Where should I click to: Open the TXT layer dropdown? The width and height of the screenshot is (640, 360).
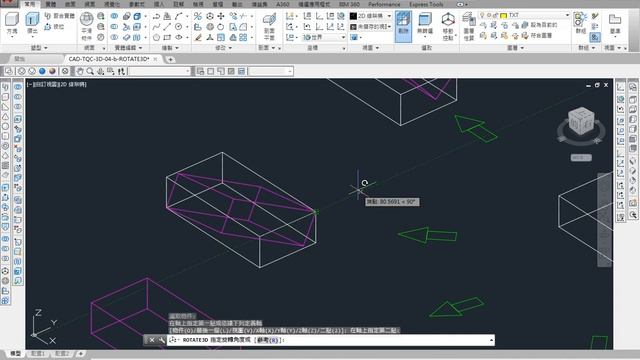[567, 15]
